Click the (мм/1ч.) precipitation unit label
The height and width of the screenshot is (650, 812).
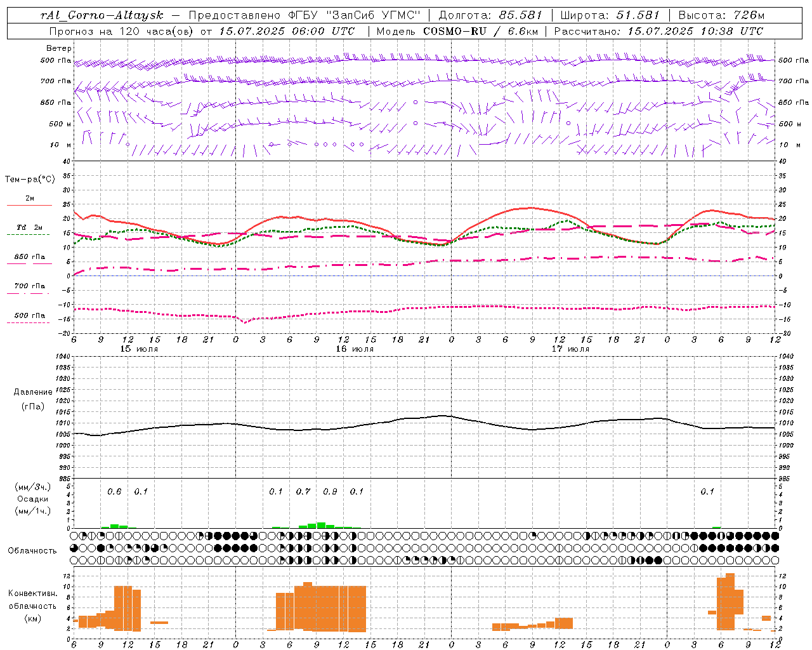click(33, 511)
